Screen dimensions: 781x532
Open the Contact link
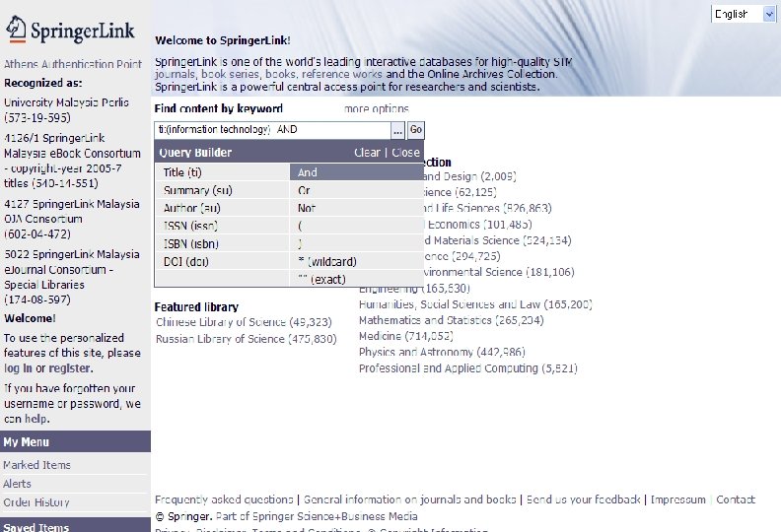(x=736, y=499)
